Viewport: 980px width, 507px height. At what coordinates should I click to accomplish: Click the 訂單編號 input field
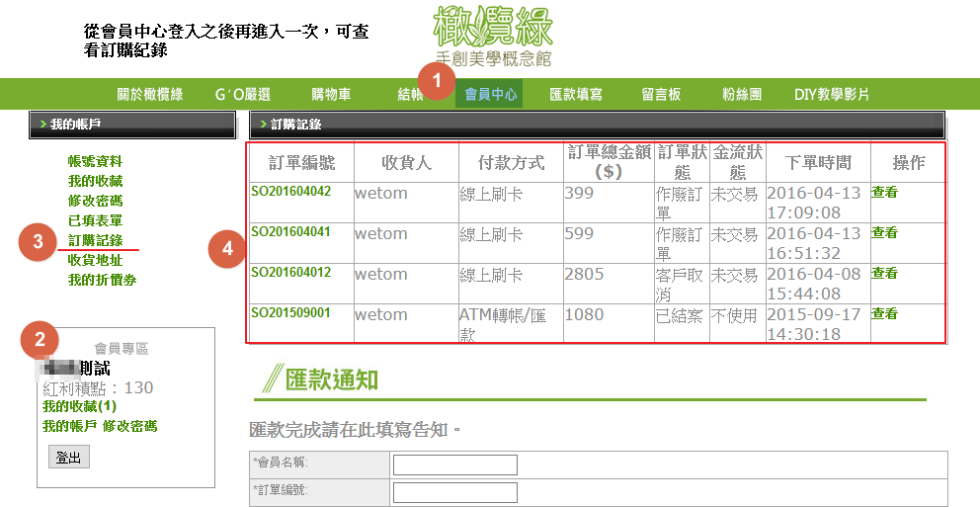454,492
